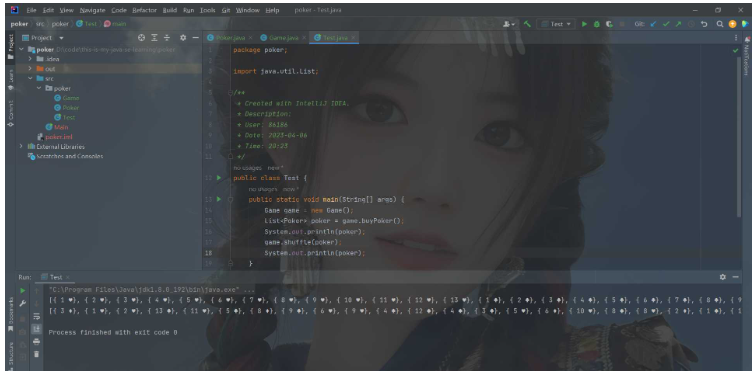Click run gutter icon beside class Test

point(219,178)
